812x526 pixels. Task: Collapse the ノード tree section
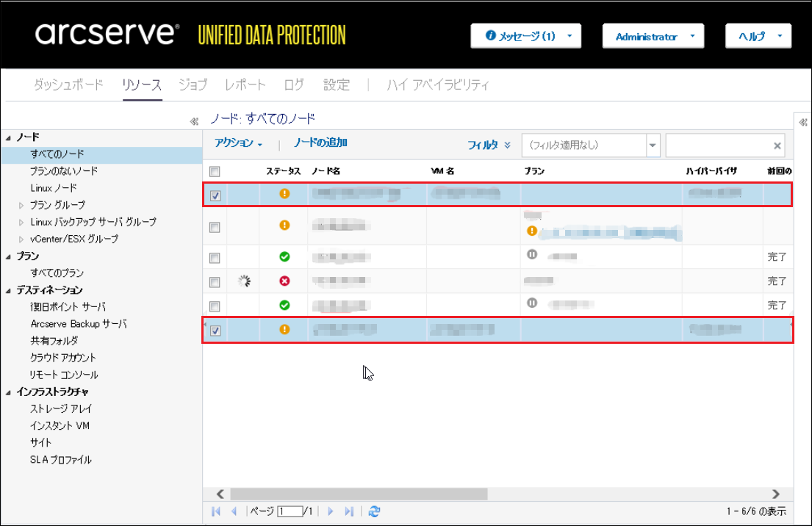[8, 137]
